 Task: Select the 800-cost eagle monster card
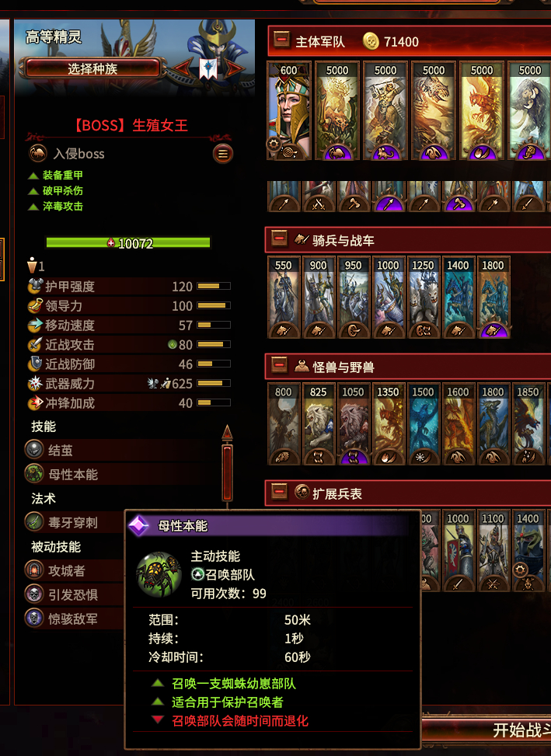[x=284, y=424]
